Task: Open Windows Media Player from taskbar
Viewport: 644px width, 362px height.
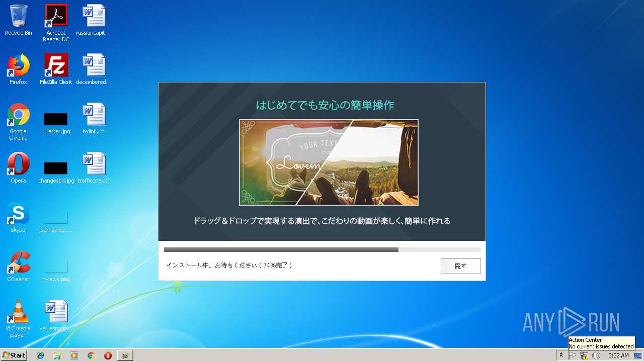Action: click(x=74, y=355)
